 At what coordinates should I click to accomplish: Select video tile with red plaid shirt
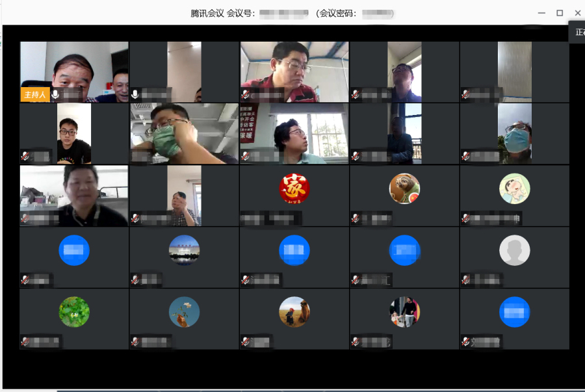tap(294, 72)
